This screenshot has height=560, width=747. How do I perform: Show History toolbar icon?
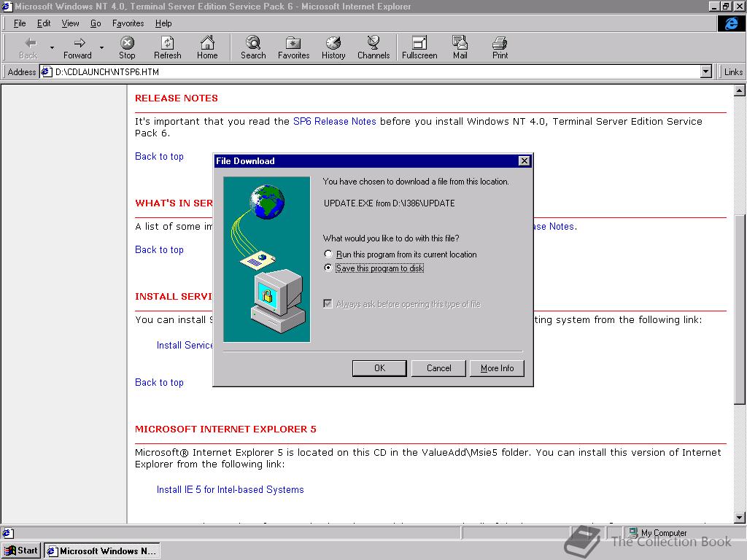coord(333,47)
